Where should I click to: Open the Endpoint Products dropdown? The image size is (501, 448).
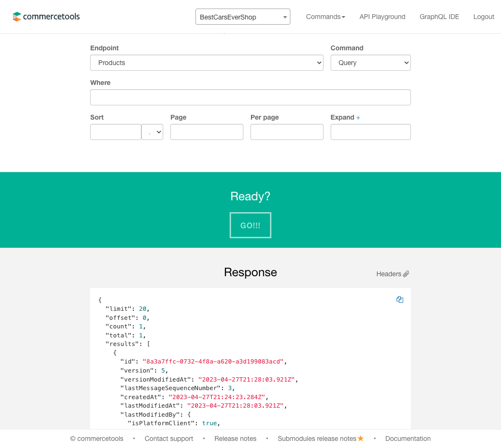206,63
